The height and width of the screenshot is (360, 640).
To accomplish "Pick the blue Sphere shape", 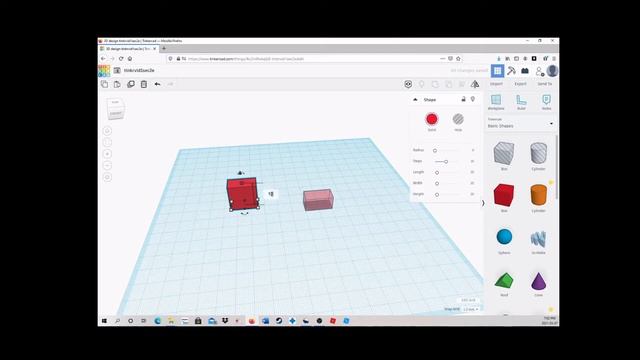I will pyautogui.click(x=504, y=237).
